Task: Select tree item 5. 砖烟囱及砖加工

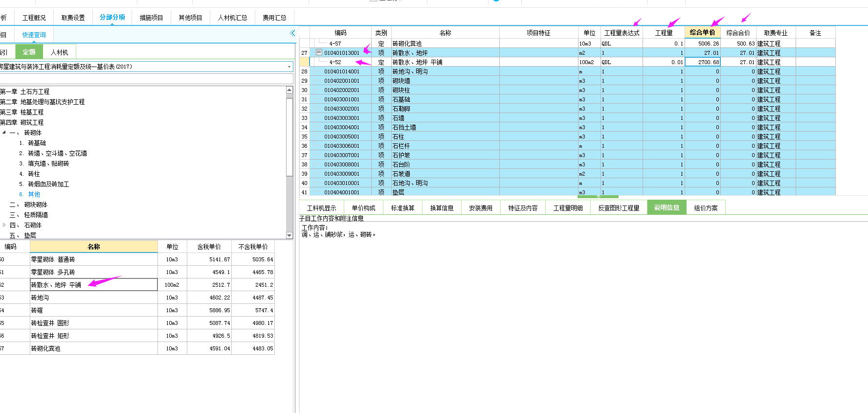Action: point(45,184)
